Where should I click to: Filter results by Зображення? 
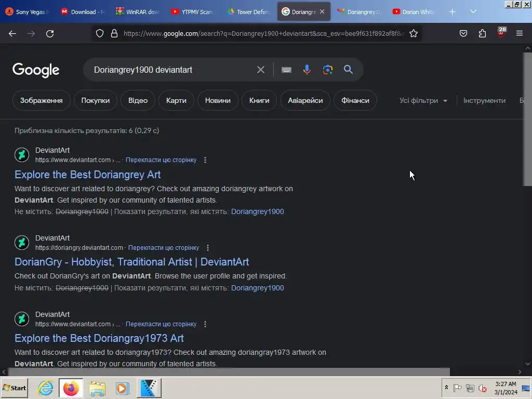point(42,100)
